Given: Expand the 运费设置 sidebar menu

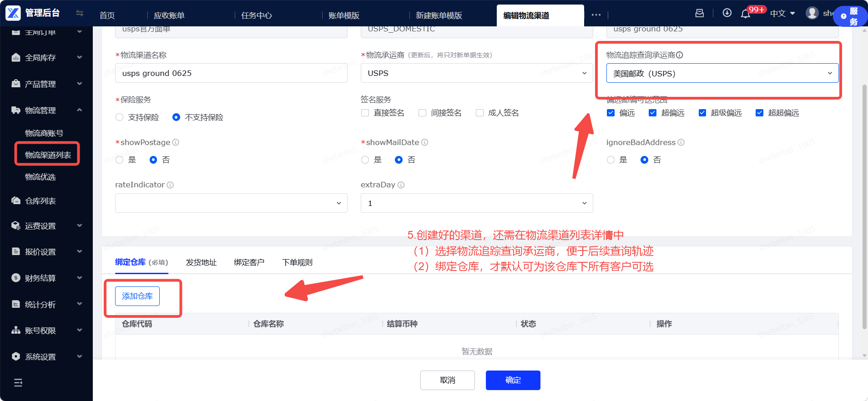Looking at the screenshot, I should [x=80, y=226].
